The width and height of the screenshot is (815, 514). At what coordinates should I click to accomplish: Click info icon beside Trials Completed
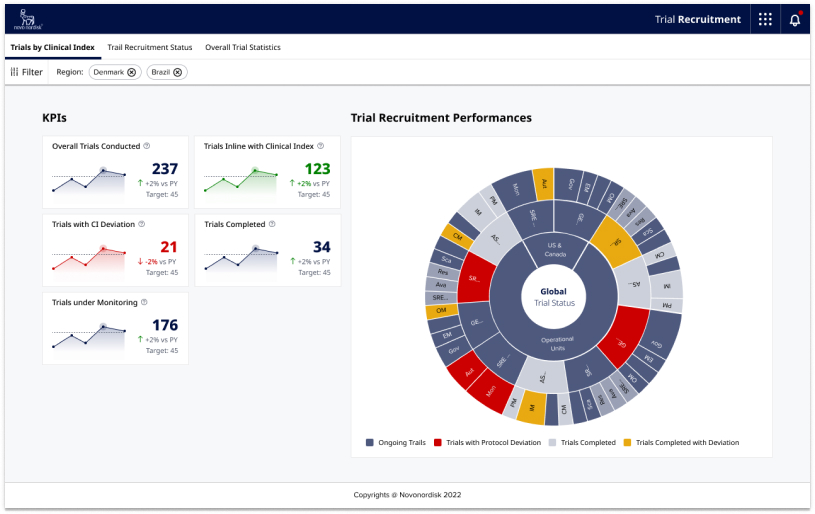coord(273,224)
